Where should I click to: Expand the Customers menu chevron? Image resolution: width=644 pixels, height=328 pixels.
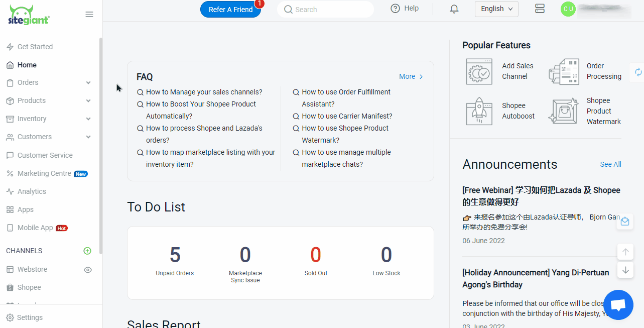(x=88, y=137)
